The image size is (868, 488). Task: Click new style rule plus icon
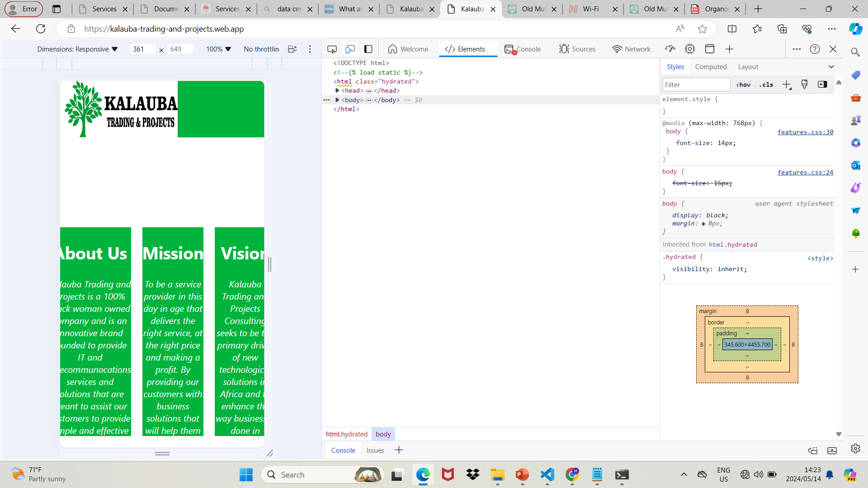coord(787,84)
